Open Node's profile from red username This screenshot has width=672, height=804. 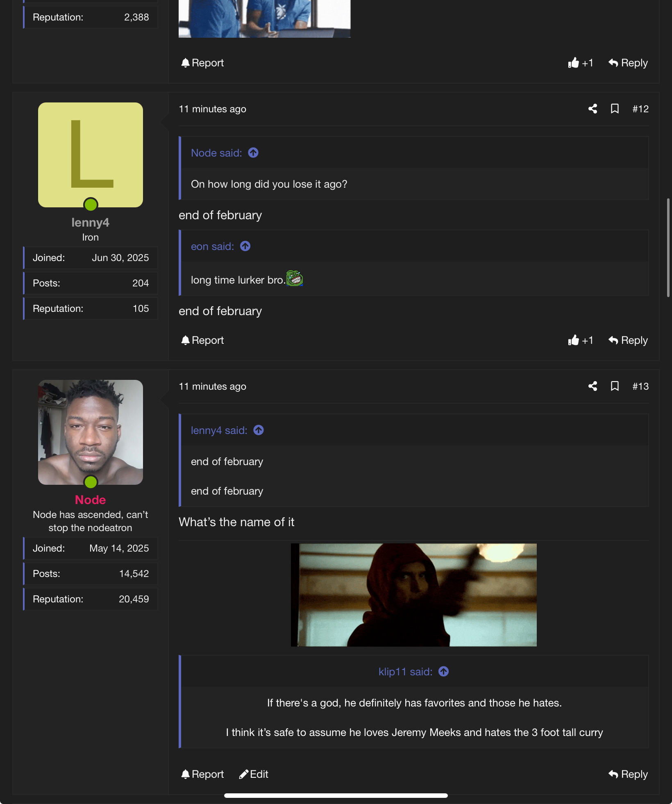point(90,500)
